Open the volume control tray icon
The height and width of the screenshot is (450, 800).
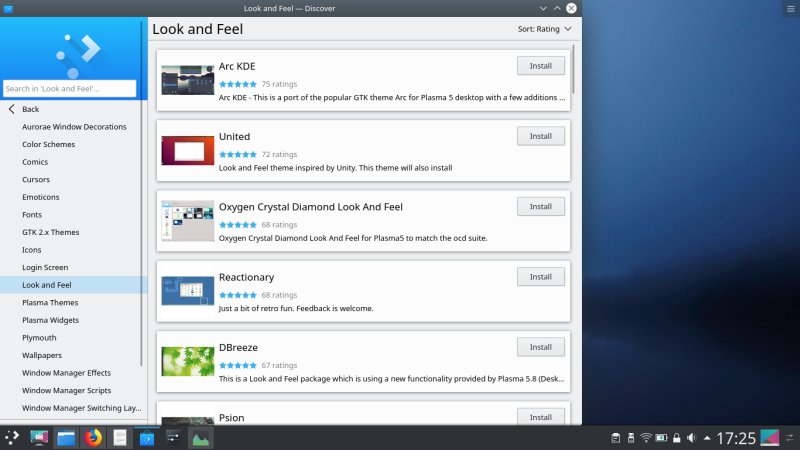click(691, 438)
